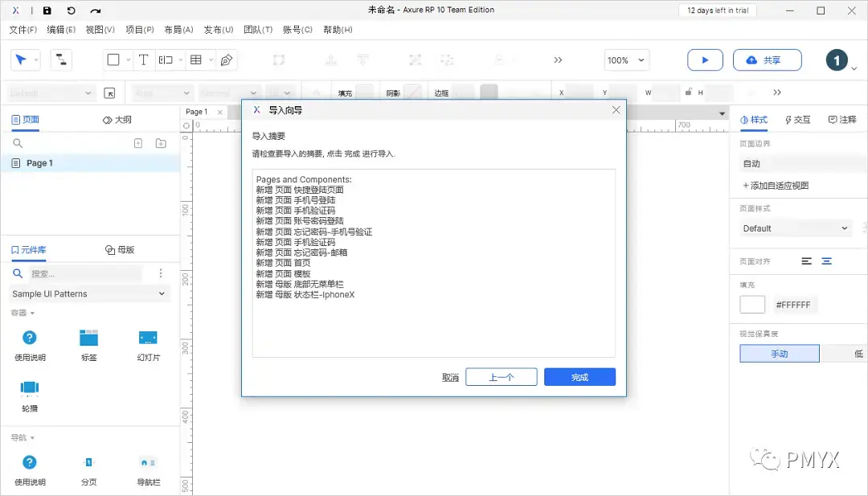Select the 导航栏 (navigation bar) widget
This screenshot has width=868, height=496.
tap(148, 462)
